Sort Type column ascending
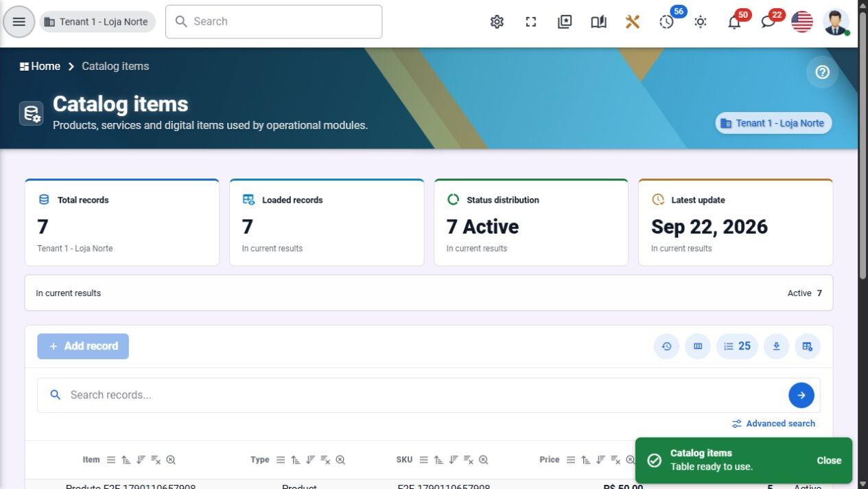This screenshot has width=868, height=489. [x=295, y=460]
